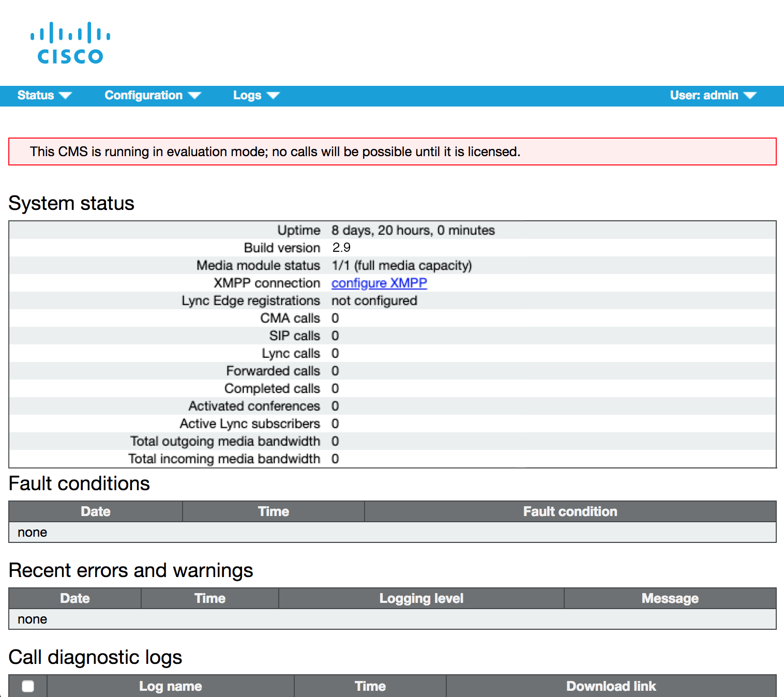This screenshot has height=697, width=784.
Task: Click the Cisco logo
Action: [x=70, y=43]
